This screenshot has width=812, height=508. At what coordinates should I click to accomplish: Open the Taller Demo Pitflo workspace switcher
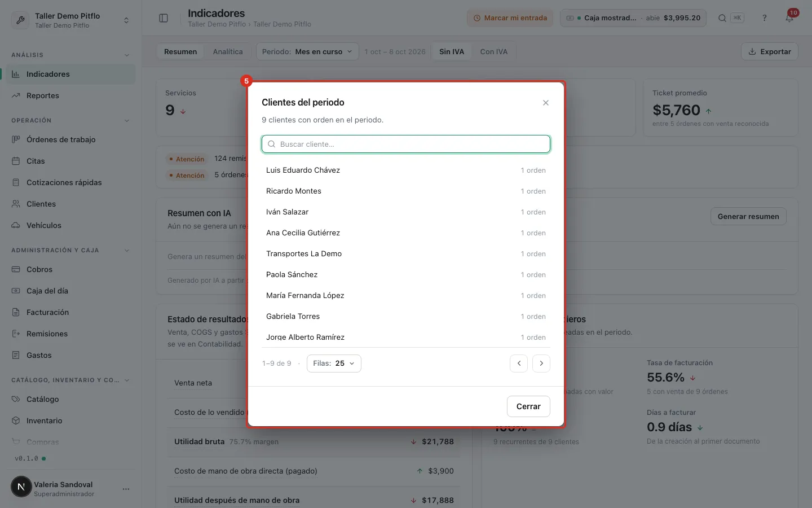click(x=71, y=20)
